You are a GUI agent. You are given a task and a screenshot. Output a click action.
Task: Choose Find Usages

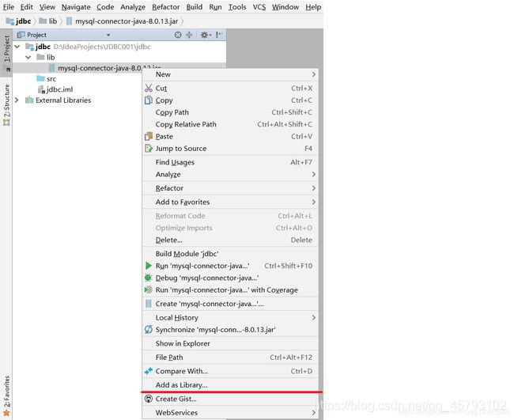[x=230, y=162]
